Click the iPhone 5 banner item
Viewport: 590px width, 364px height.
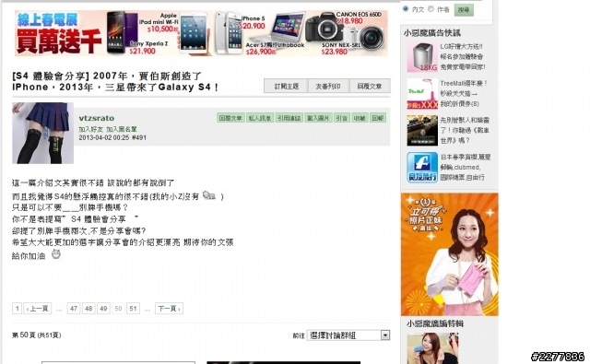point(230,34)
